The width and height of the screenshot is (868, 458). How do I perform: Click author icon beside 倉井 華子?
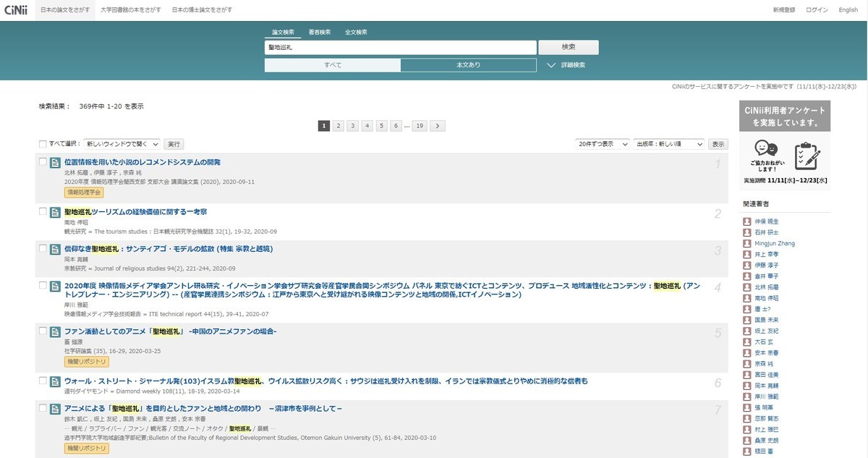click(x=747, y=276)
